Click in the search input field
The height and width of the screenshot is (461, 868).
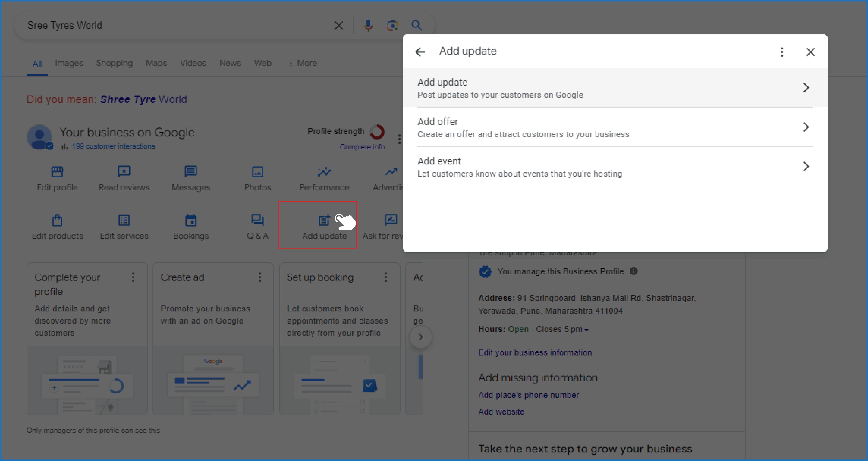(x=175, y=26)
